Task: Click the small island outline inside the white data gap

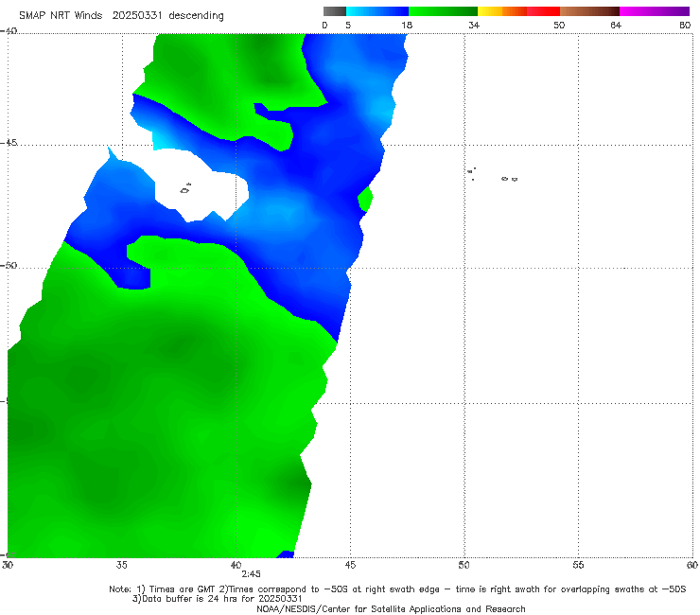Action: [x=185, y=189]
